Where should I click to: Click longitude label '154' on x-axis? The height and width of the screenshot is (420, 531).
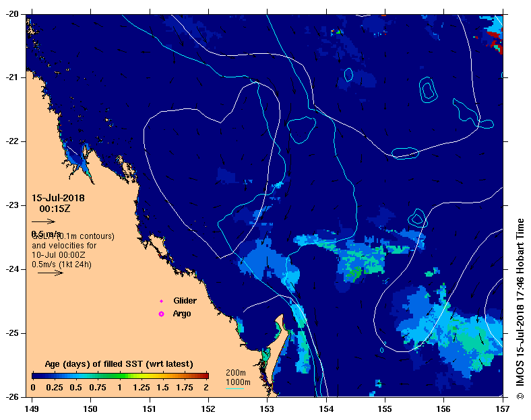pos(326,409)
